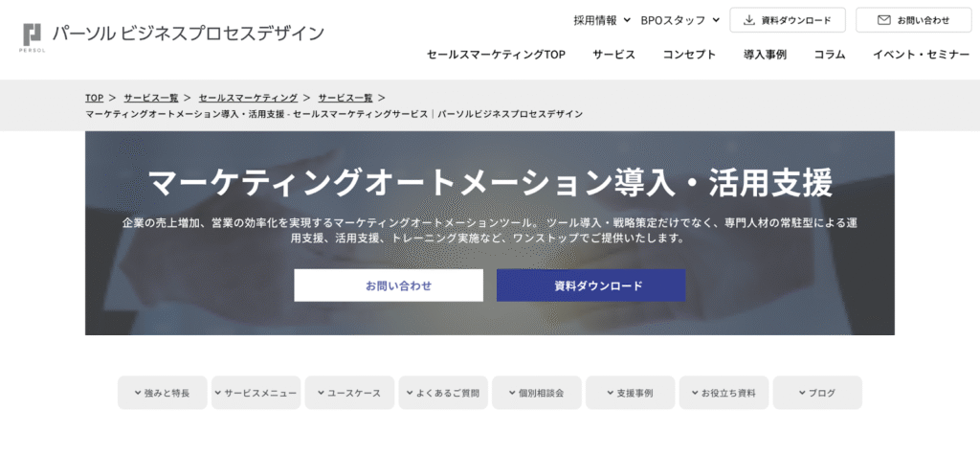Jump to the サービスメニュー section
980x456 pixels.
[x=256, y=393]
